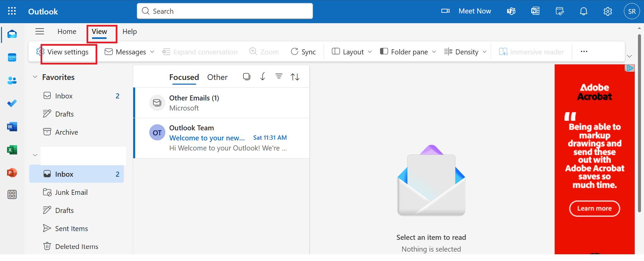Viewport: 644px width, 261px height.
Task: Open the To Do checkmark icon
Action: coord(12,103)
